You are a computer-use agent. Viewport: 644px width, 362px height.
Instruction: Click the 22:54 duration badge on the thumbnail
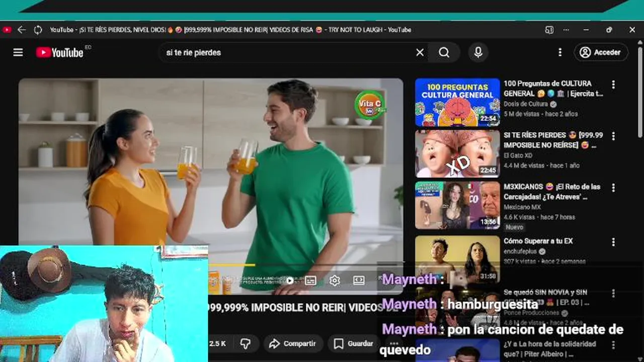(x=489, y=119)
